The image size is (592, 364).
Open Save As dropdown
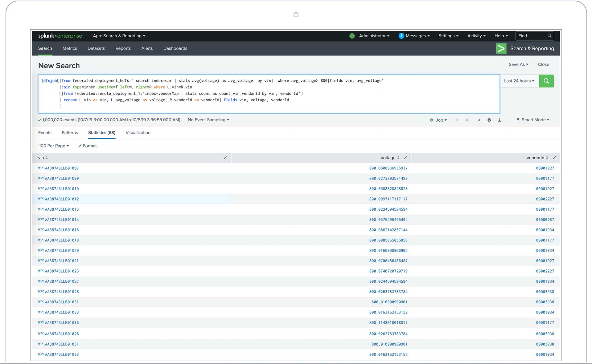[x=519, y=64]
